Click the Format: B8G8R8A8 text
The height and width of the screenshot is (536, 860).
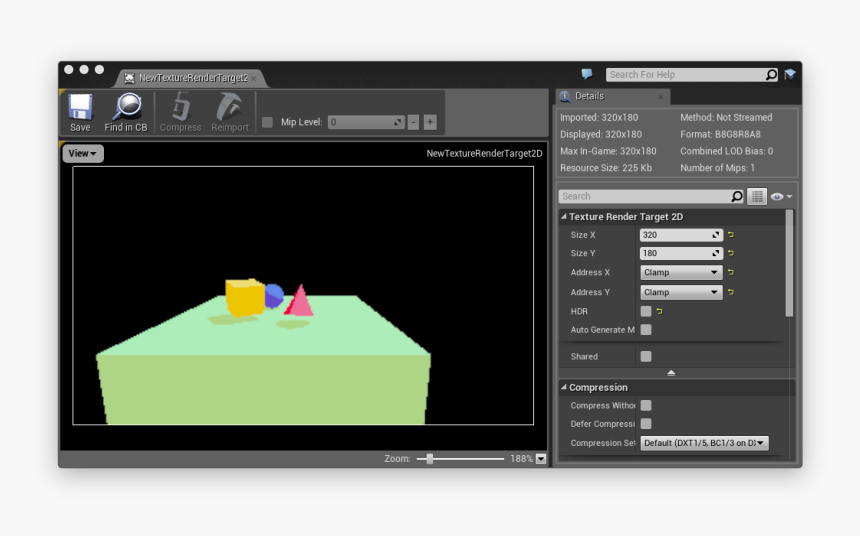720,134
